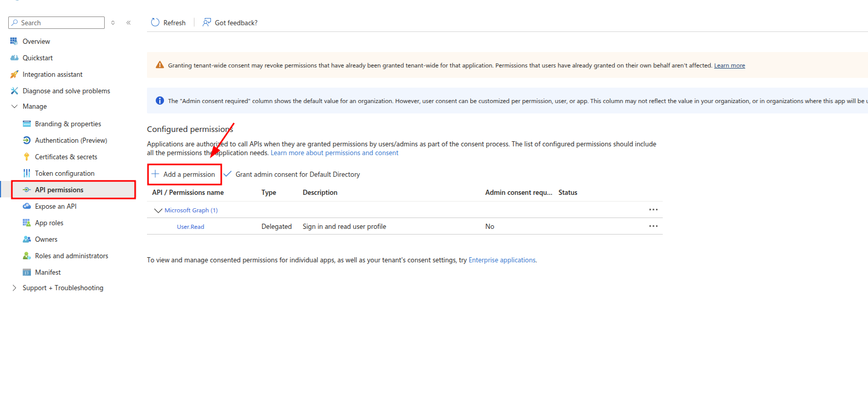Open the Integration assistant page
Viewport: 868px width, 417px height.
pos(53,74)
